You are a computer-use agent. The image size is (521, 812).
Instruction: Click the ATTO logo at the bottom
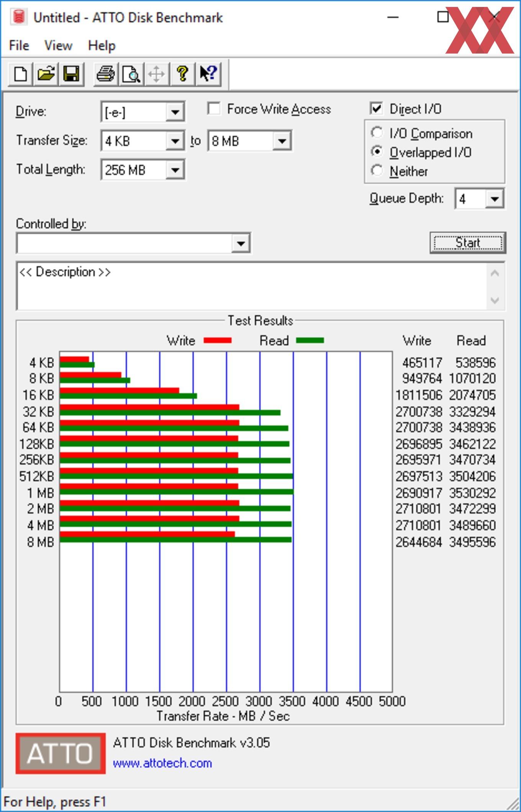(61, 753)
